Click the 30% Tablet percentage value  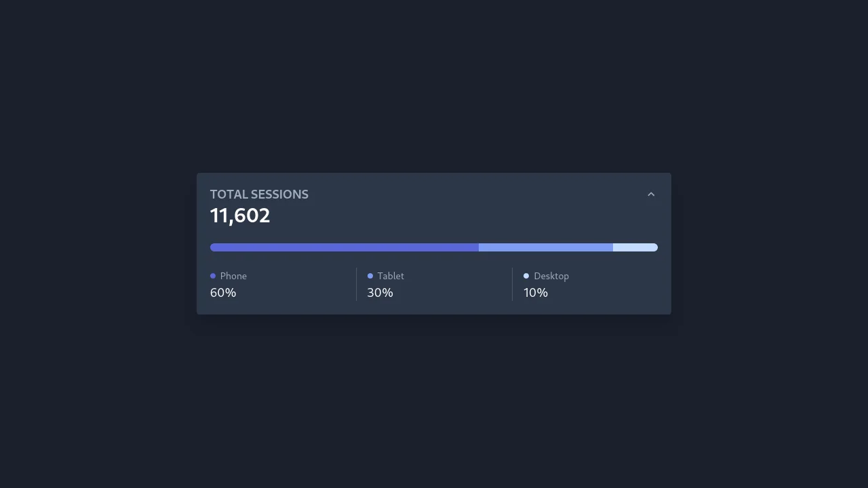[x=380, y=292]
